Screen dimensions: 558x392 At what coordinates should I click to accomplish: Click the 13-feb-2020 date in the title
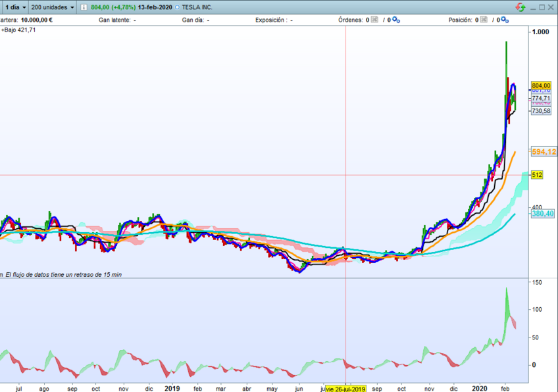coord(155,7)
